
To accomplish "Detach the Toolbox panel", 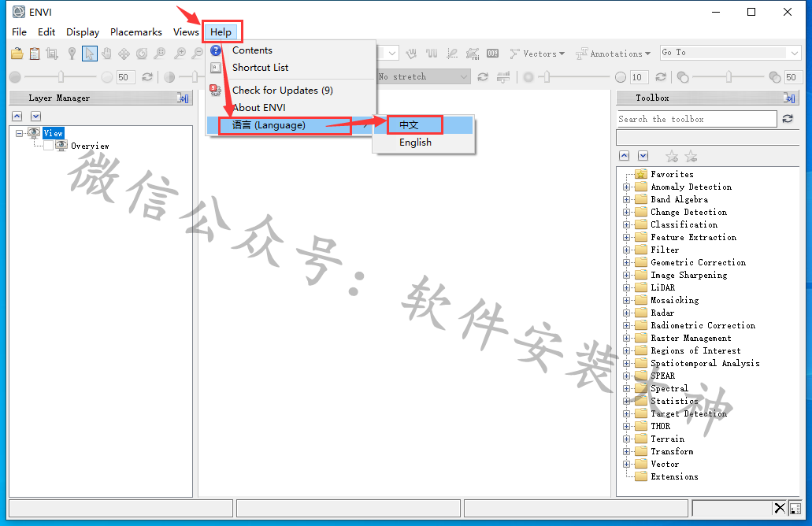I will tap(789, 98).
